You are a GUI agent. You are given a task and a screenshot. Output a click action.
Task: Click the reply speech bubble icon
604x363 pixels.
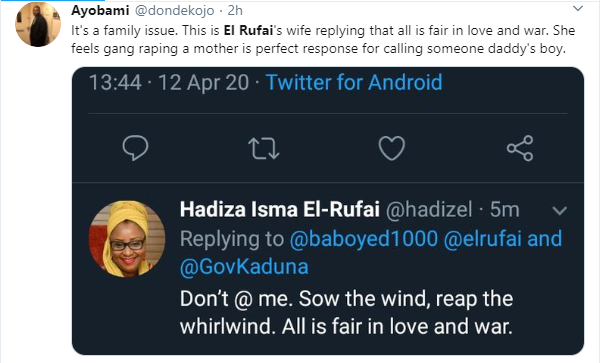135,148
